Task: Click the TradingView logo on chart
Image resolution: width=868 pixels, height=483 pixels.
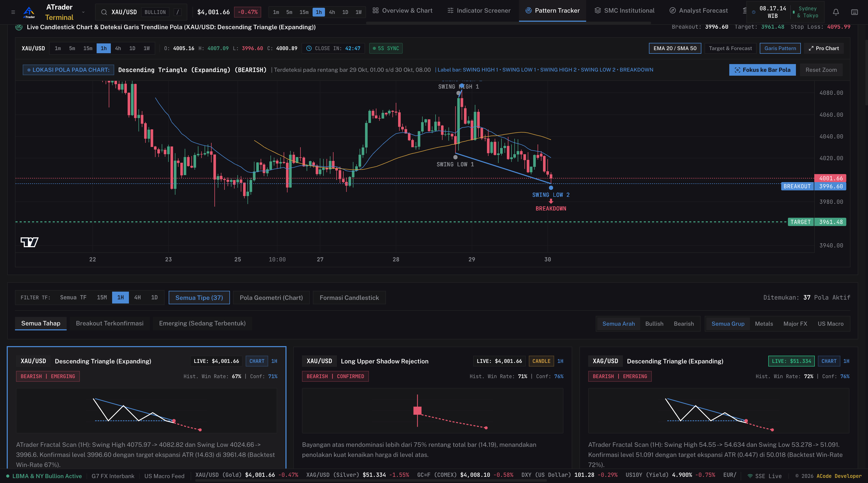Action: click(29, 242)
